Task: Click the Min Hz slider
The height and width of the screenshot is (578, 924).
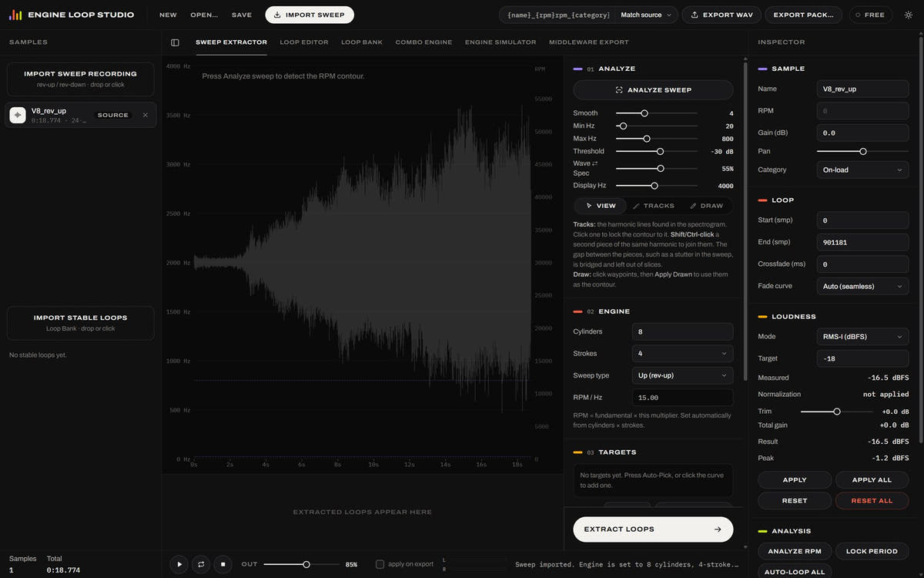Action: click(657, 126)
